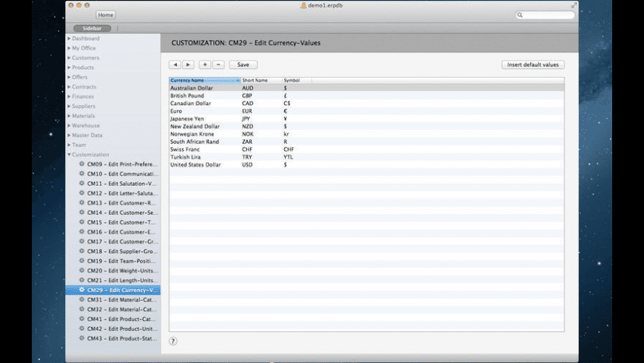
Task: Expand the Suppliers section
Action: 69,106
